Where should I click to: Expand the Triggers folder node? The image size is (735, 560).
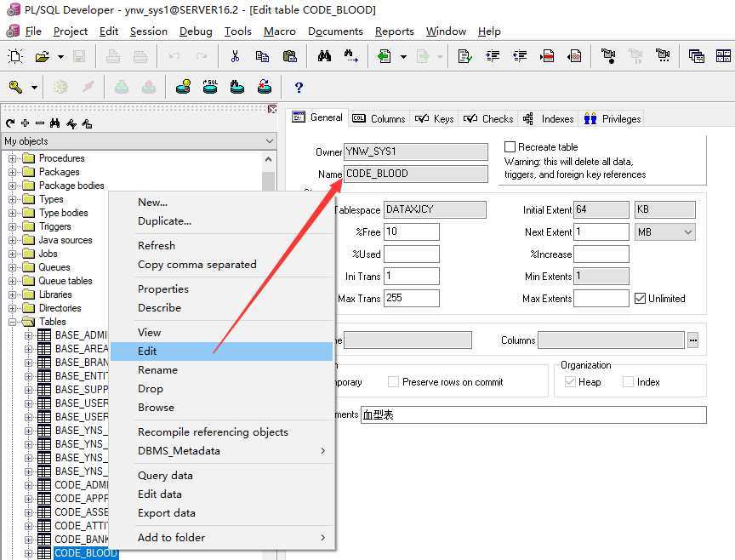click(12, 226)
